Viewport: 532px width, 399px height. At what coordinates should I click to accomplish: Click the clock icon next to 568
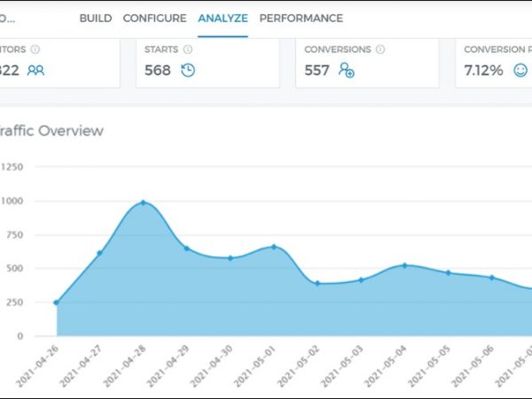pos(188,70)
